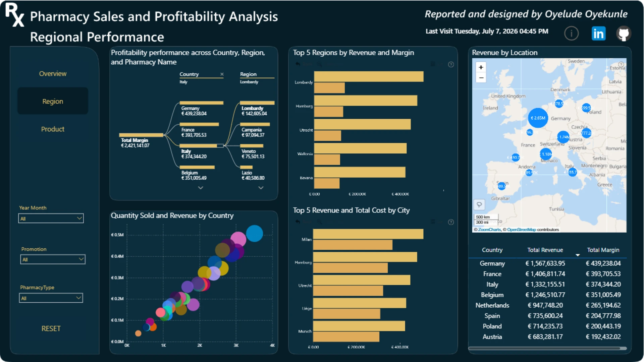
Task: Sort table by Total Revenue header
Action: [x=545, y=250]
